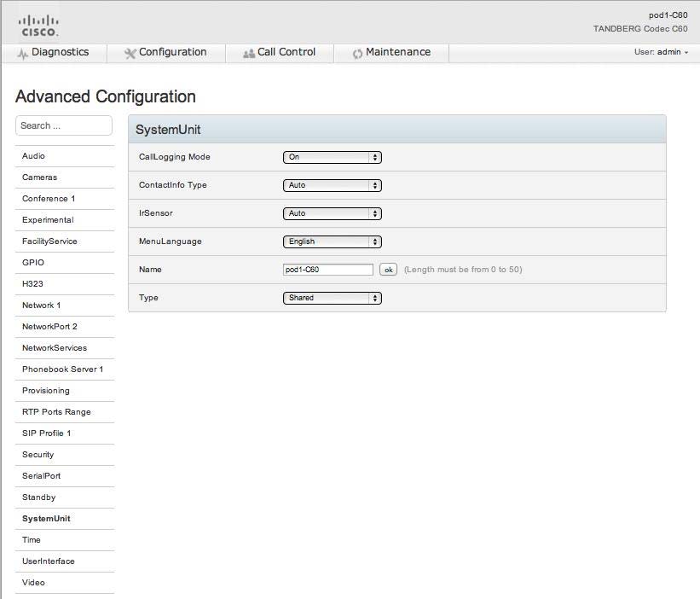Select Experimental in the sidebar
Viewport: 700px width, 599px height.
click(x=65, y=220)
